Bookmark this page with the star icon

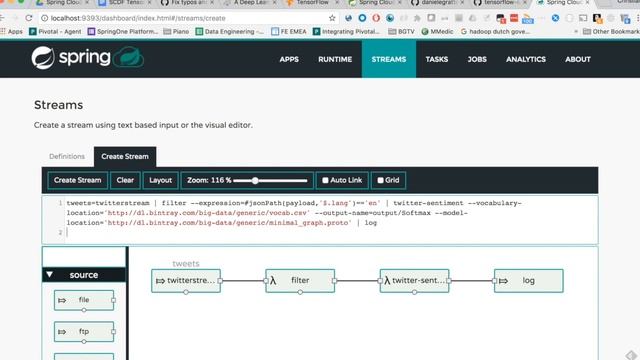(x=332, y=18)
